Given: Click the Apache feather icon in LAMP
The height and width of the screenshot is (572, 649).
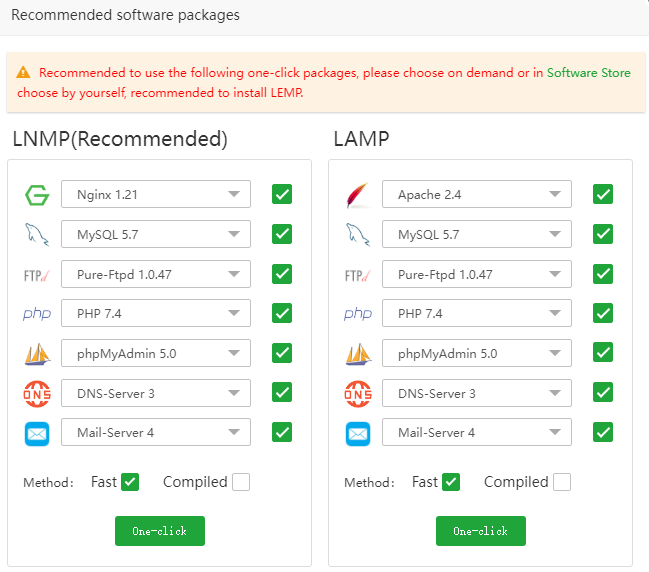Looking at the screenshot, I should (358, 195).
